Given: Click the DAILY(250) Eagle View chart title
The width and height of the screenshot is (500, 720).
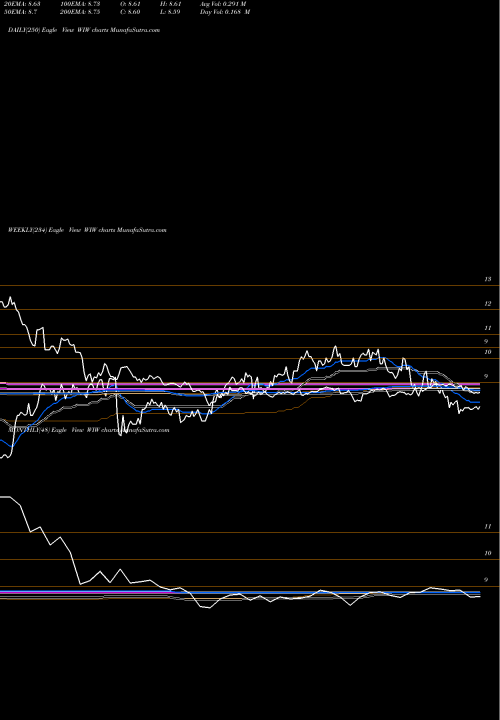Looking at the screenshot, I should click(x=84, y=30).
